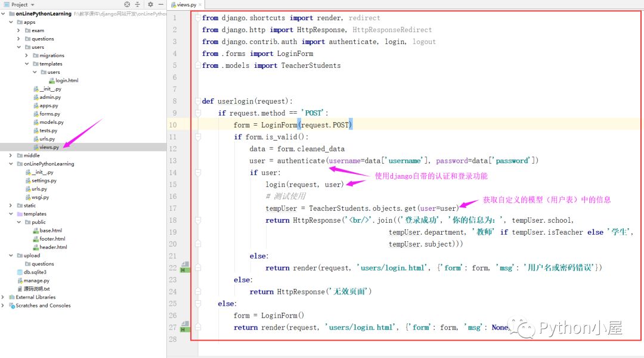Viewport: 644px width, 358px height.
Task: Collapse the onLinePythonLearning root project node
Action: tap(4, 14)
